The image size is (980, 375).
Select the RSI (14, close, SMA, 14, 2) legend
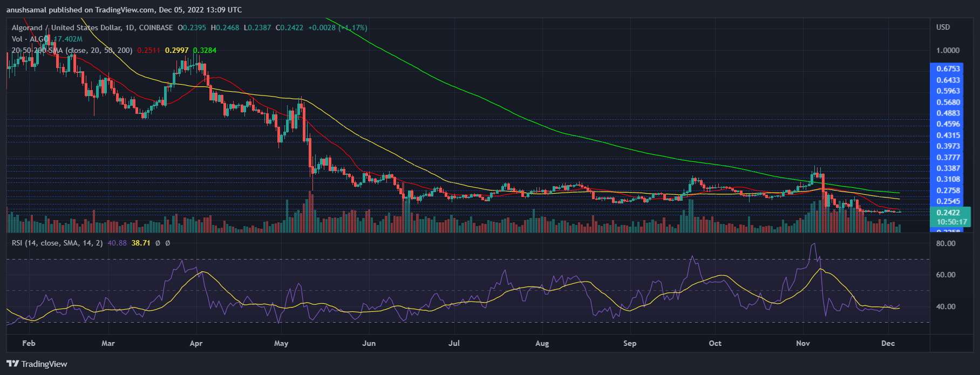(x=57, y=243)
